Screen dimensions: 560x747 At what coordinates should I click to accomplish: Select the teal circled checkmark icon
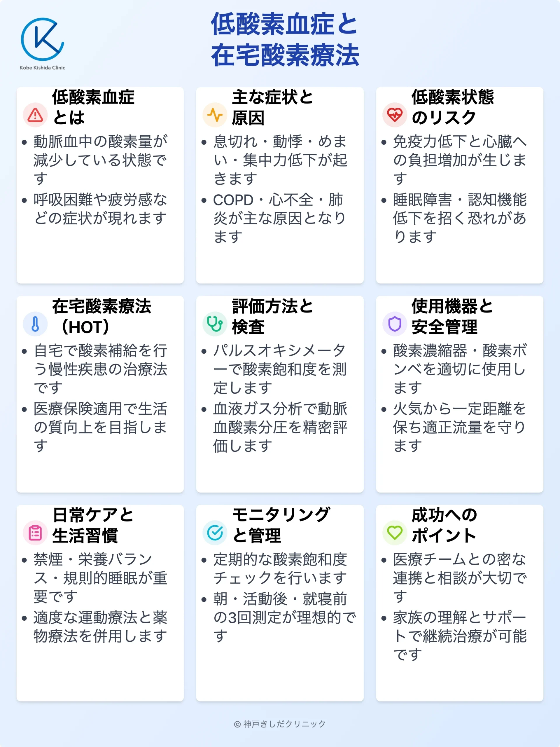pos(215,533)
